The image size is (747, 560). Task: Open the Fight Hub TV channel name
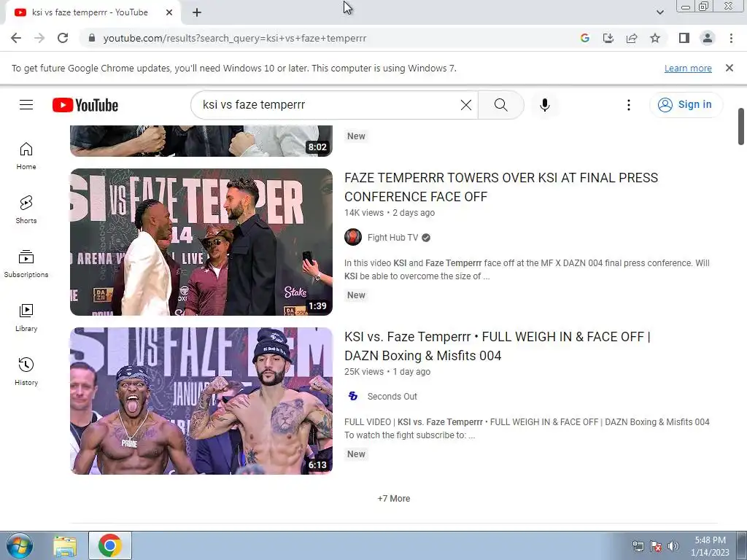[x=392, y=238]
